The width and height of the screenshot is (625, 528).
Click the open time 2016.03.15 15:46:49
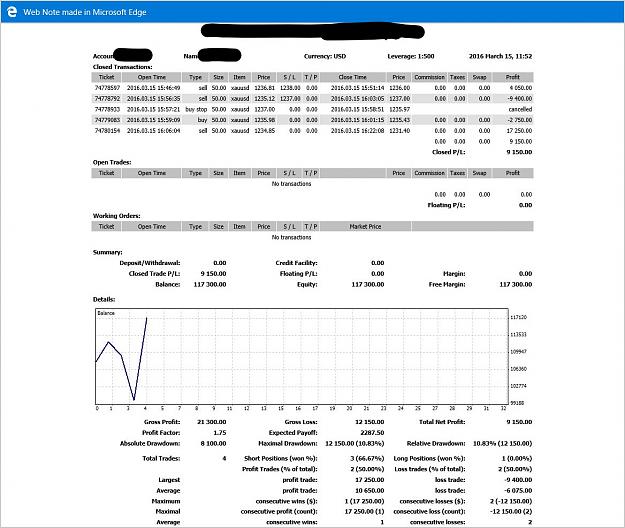tap(153, 88)
